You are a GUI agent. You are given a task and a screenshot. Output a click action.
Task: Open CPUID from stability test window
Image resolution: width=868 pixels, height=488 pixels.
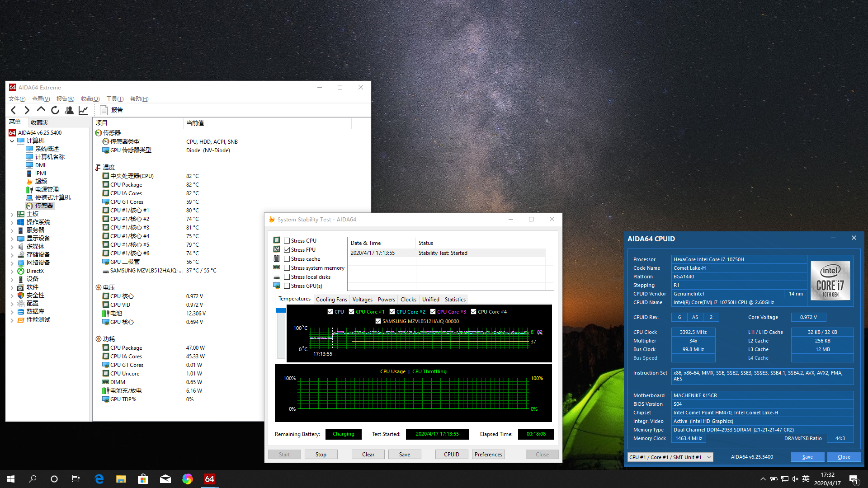click(x=452, y=455)
